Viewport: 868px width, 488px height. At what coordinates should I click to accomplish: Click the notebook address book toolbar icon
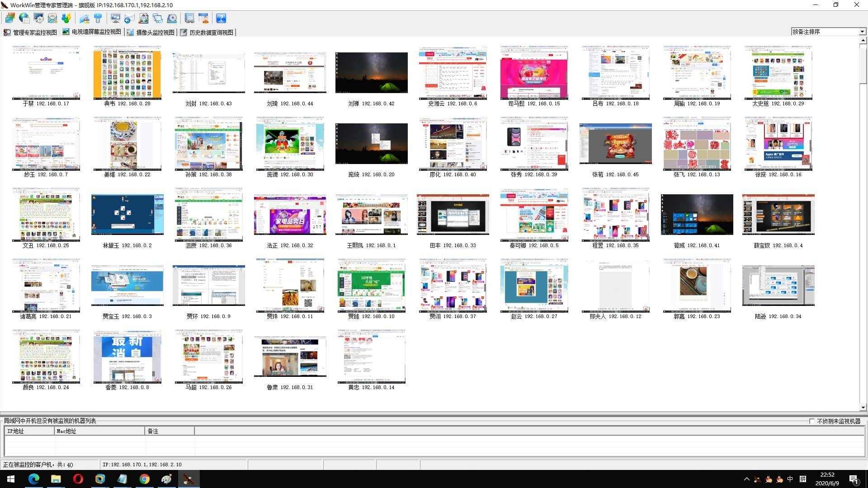(189, 18)
